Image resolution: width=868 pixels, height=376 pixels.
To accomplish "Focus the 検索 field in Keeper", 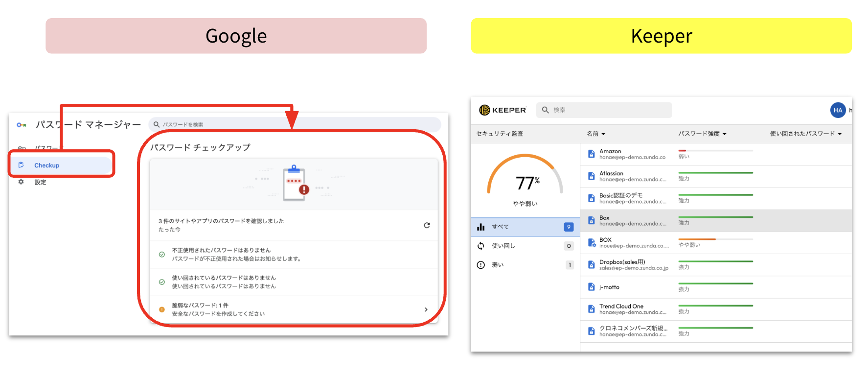I will coord(604,110).
